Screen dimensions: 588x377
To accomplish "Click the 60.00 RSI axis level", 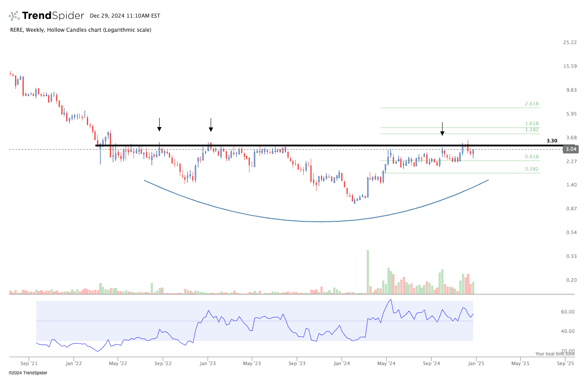I will [568, 312].
